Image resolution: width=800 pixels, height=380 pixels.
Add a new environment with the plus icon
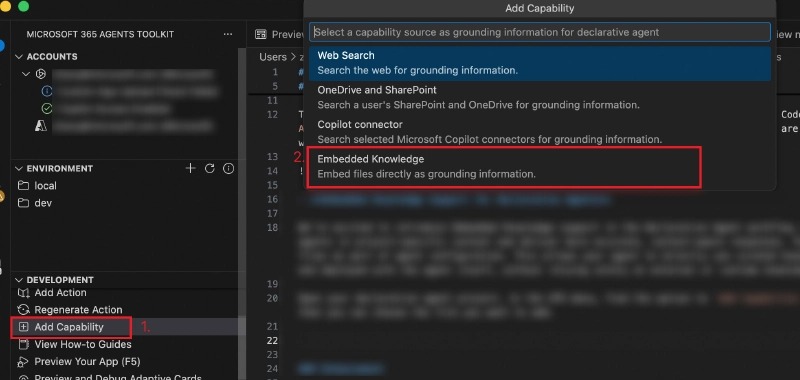point(190,168)
